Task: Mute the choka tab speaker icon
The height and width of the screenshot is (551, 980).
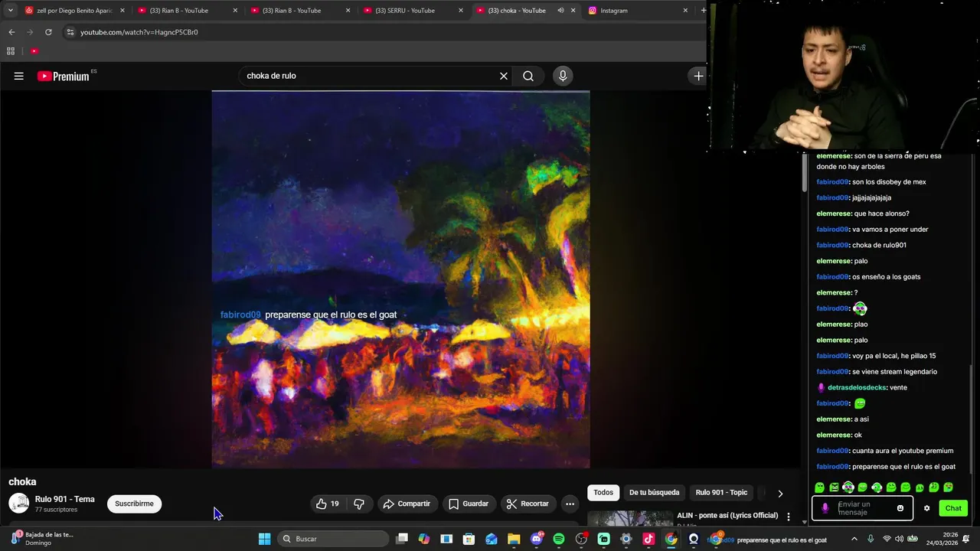Action: coord(560,11)
